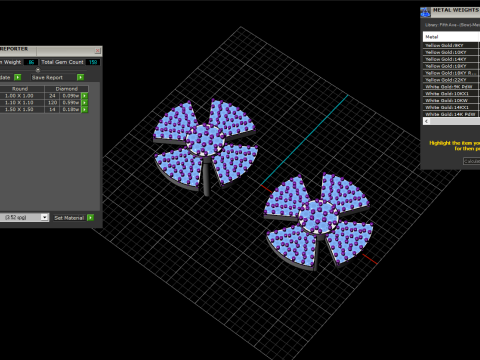This screenshot has height=360, width=480.
Task: Click the green arrow beside Update
Action: click(18, 77)
